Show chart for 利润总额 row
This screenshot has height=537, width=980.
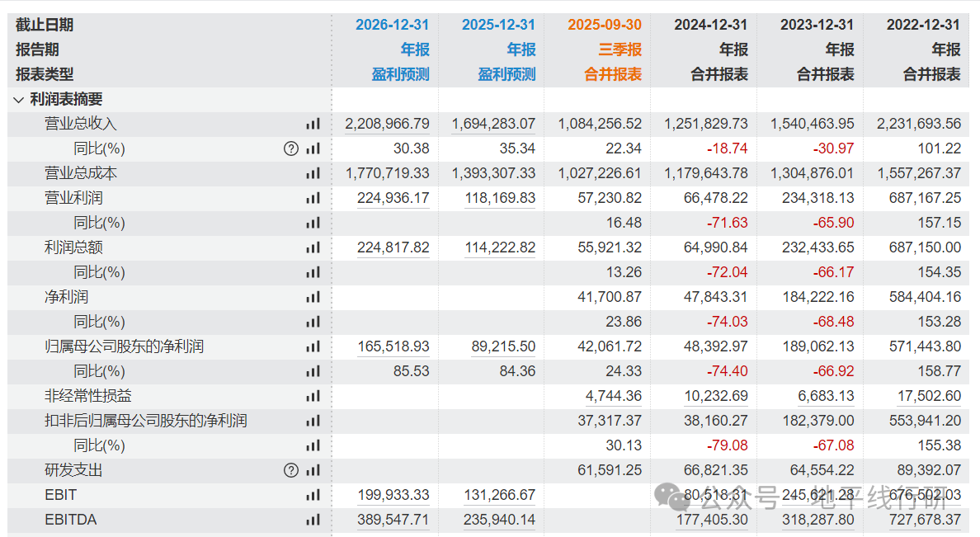click(x=313, y=247)
